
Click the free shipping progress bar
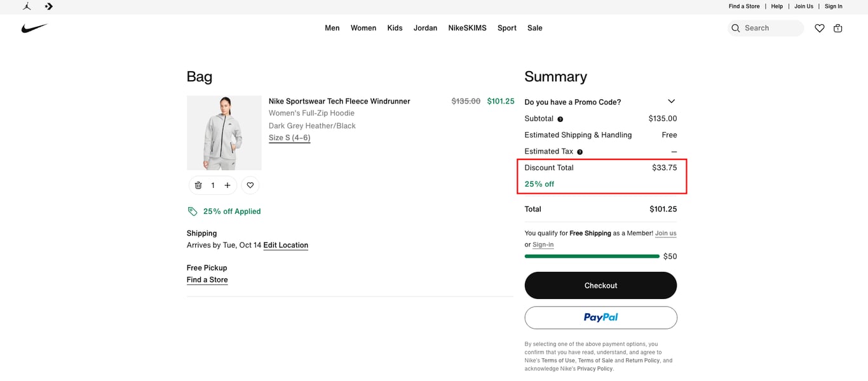592,256
